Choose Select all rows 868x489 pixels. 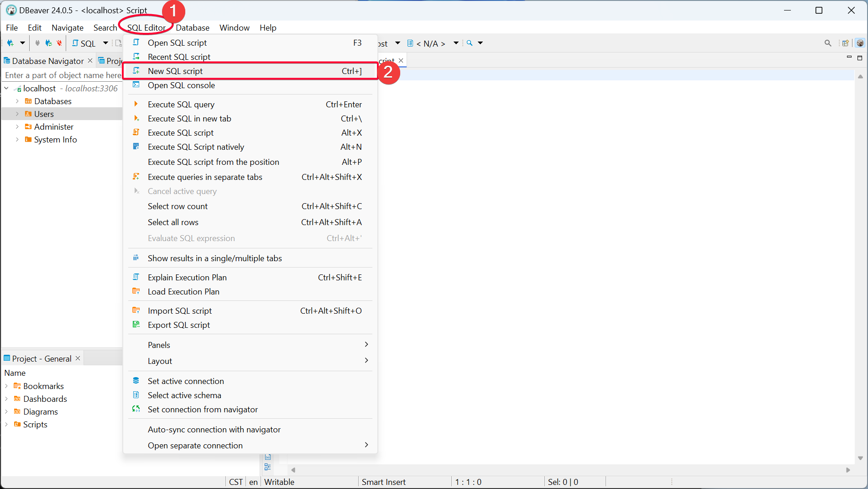[250, 222]
